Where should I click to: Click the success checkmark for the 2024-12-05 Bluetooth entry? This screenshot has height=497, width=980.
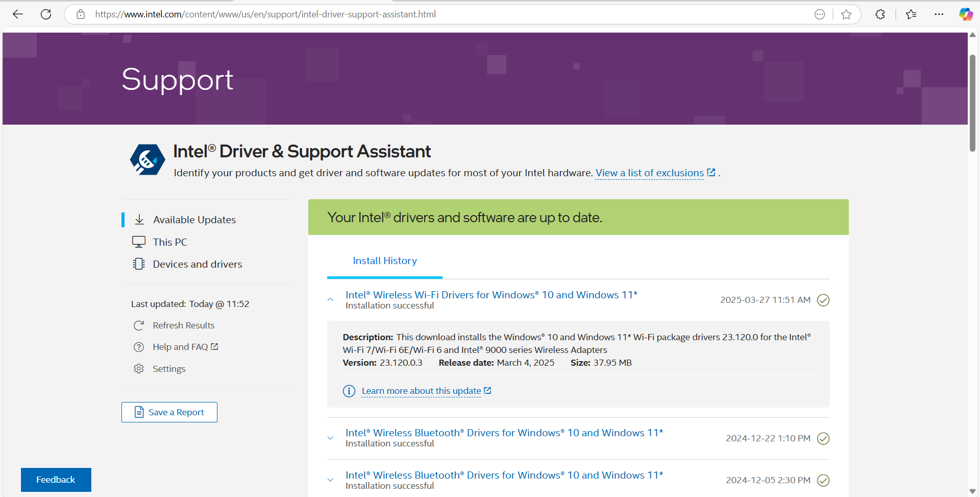(x=823, y=480)
